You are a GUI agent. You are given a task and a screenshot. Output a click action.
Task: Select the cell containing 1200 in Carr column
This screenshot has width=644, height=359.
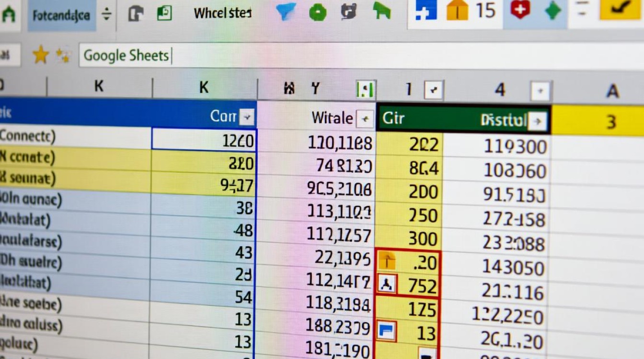click(205, 140)
